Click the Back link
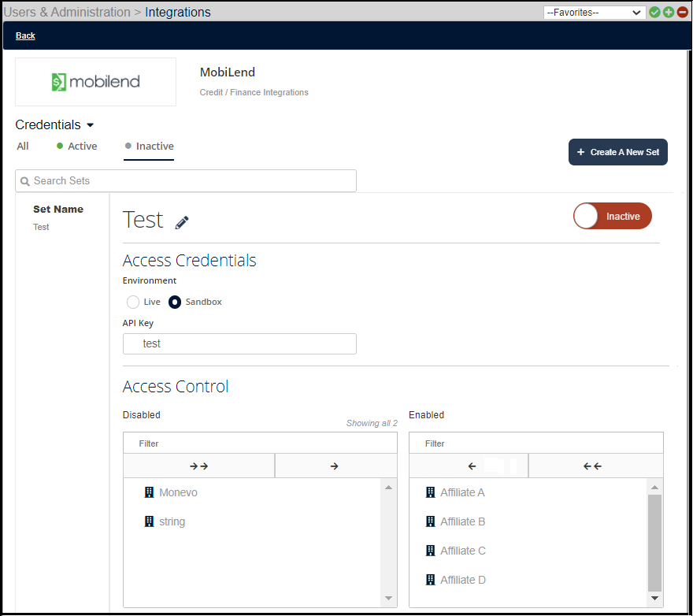Screen dimensions: 693x616 (x=25, y=35)
